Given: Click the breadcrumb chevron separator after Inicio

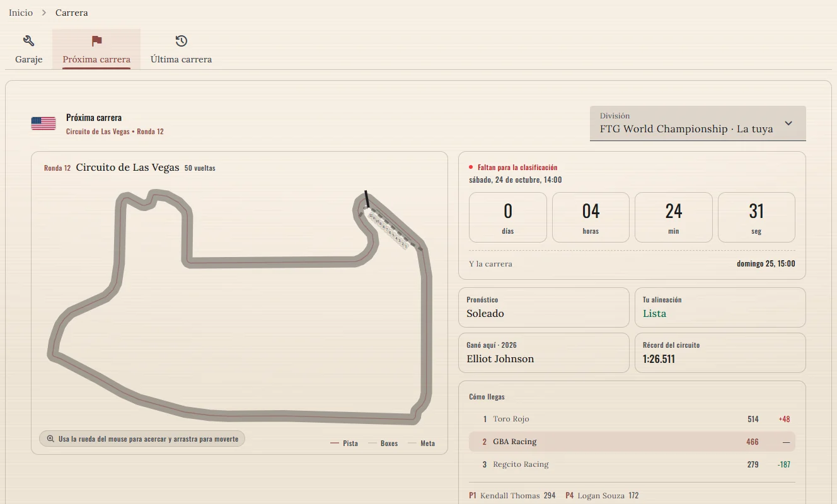Looking at the screenshot, I should click(44, 13).
